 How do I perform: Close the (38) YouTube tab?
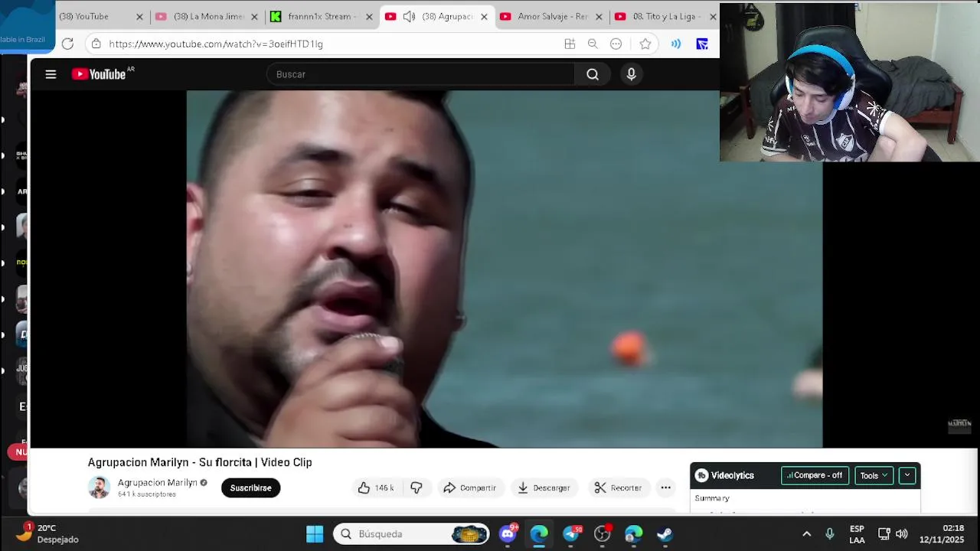[139, 16]
